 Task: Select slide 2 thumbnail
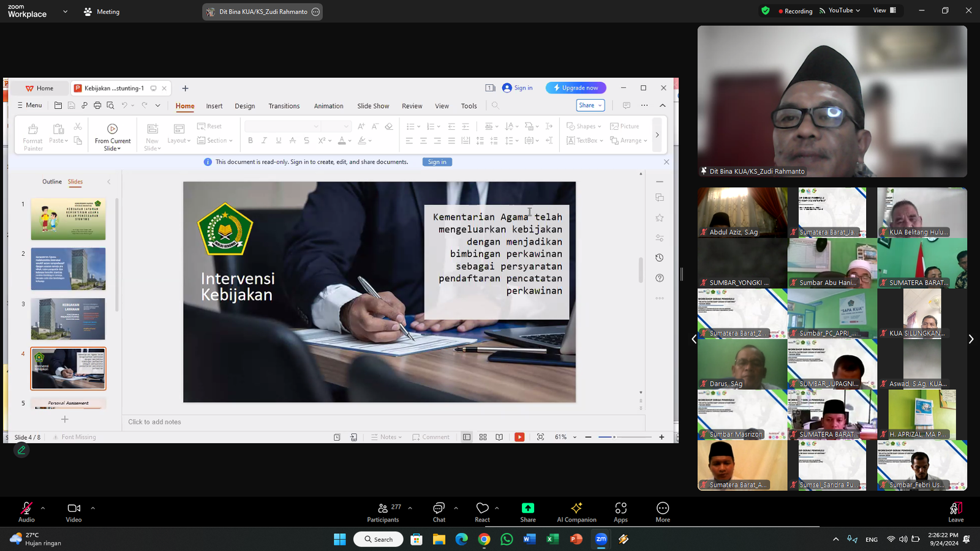coord(68,269)
